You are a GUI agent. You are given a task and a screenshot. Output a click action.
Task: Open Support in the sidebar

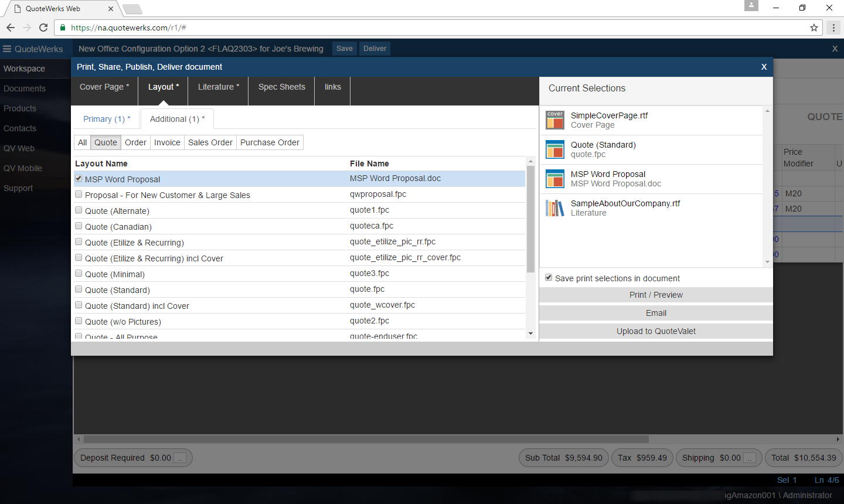(18, 188)
